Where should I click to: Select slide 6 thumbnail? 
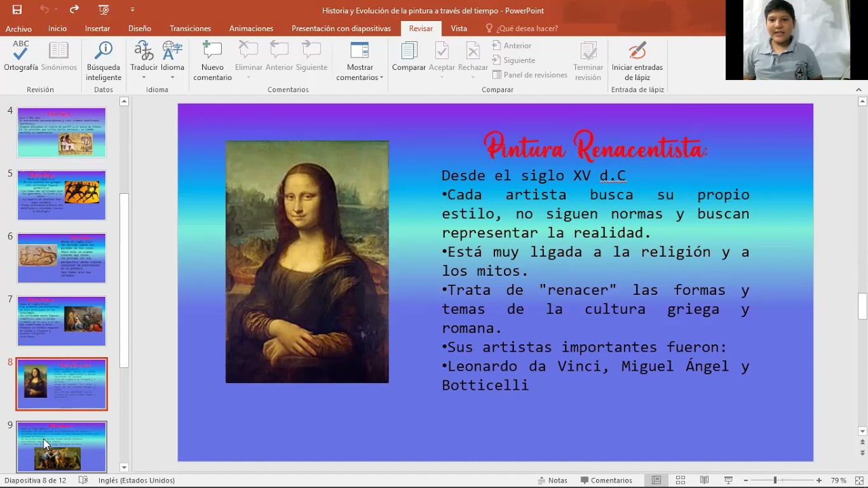tap(62, 258)
